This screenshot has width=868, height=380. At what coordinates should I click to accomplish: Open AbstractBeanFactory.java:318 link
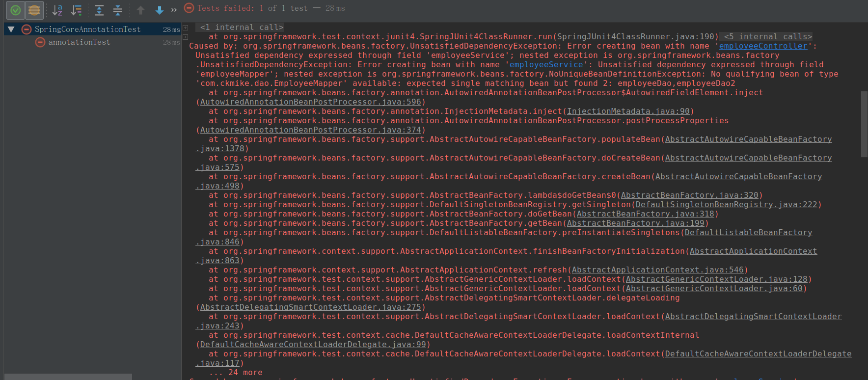645,214
